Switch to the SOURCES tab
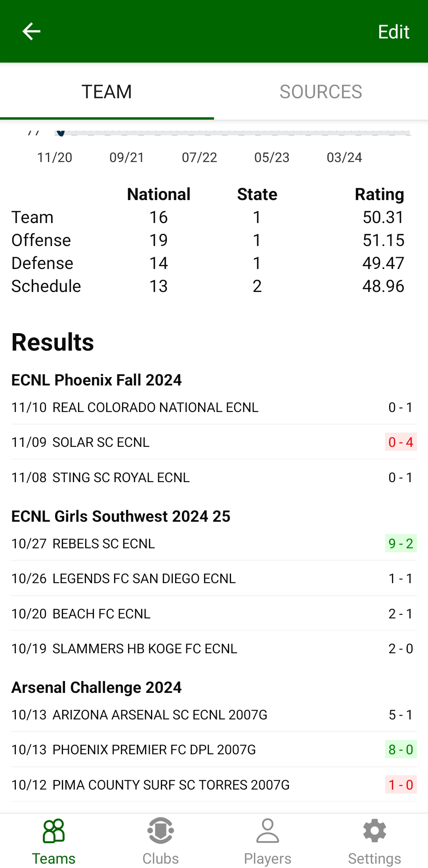The height and width of the screenshot is (868, 428). tap(321, 92)
